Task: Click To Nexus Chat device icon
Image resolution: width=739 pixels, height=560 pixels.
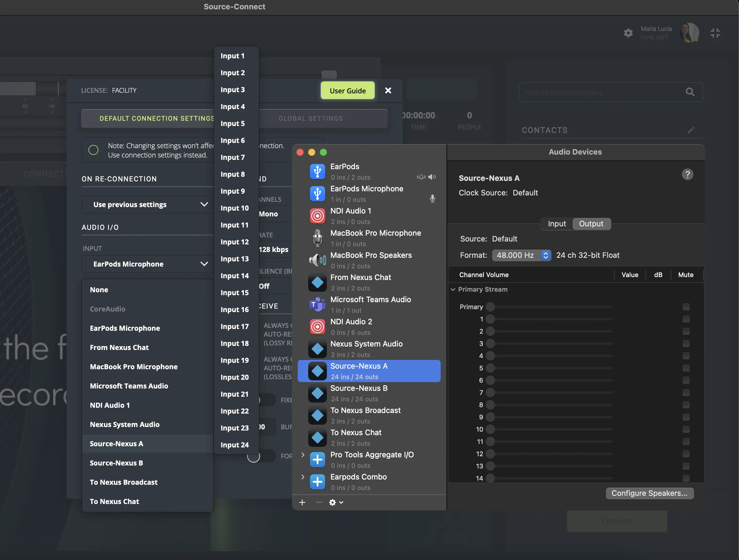Action: [x=317, y=438]
